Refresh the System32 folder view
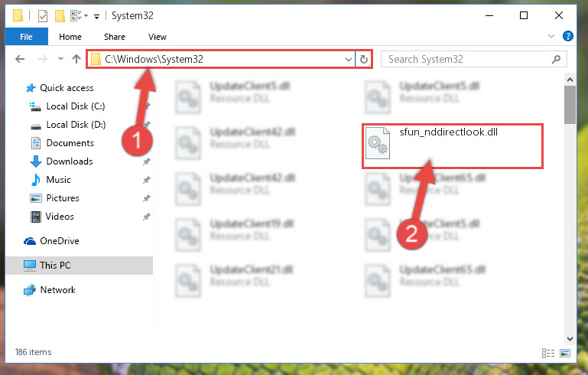Viewport: 588px width, 375px height. pos(364,59)
